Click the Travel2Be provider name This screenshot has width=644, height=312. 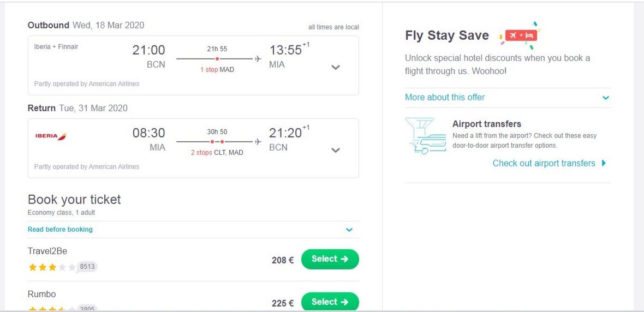47,251
